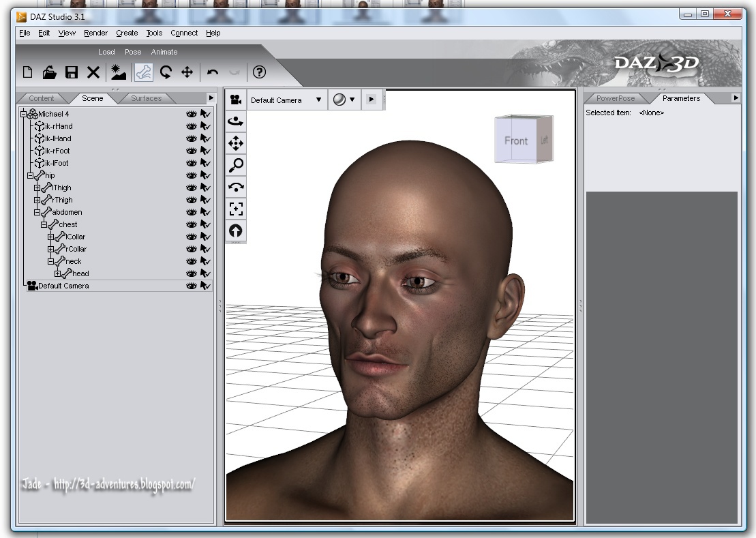Collapse the hip node

30,175
